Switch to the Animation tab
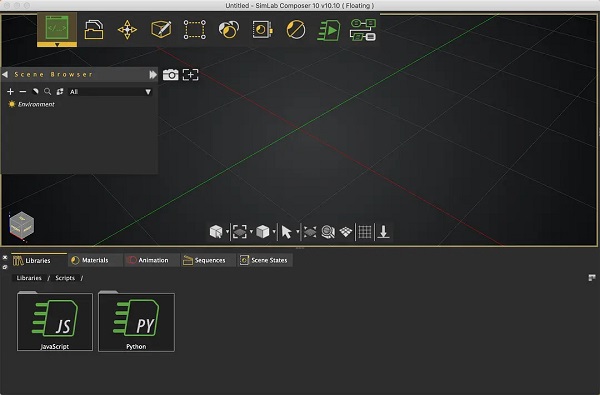The image size is (600, 395). coord(152,260)
